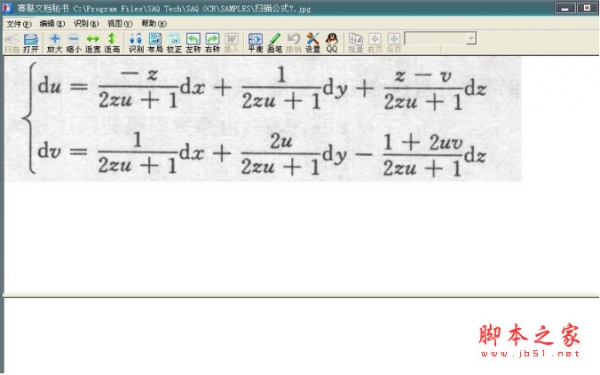Open 设置 (Settings) from the toolbar

coord(313,43)
